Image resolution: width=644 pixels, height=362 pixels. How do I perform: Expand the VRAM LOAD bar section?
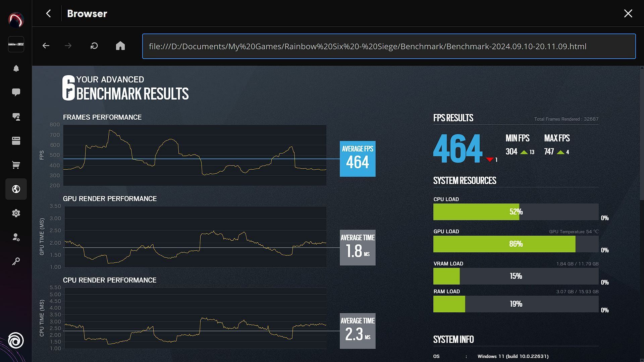click(516, 276)
